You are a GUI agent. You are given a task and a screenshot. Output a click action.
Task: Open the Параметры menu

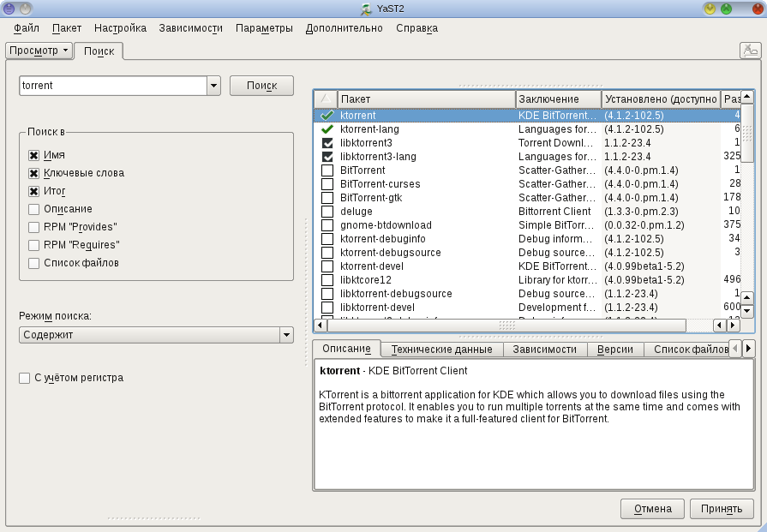click(x=264, y=28)
